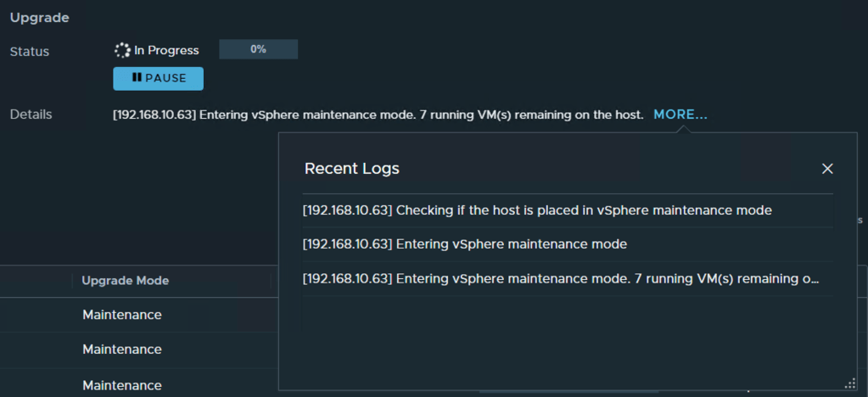Screen dimensions: 868x397
Task: Click the Upgrade section heading
Action: (40, 17)
